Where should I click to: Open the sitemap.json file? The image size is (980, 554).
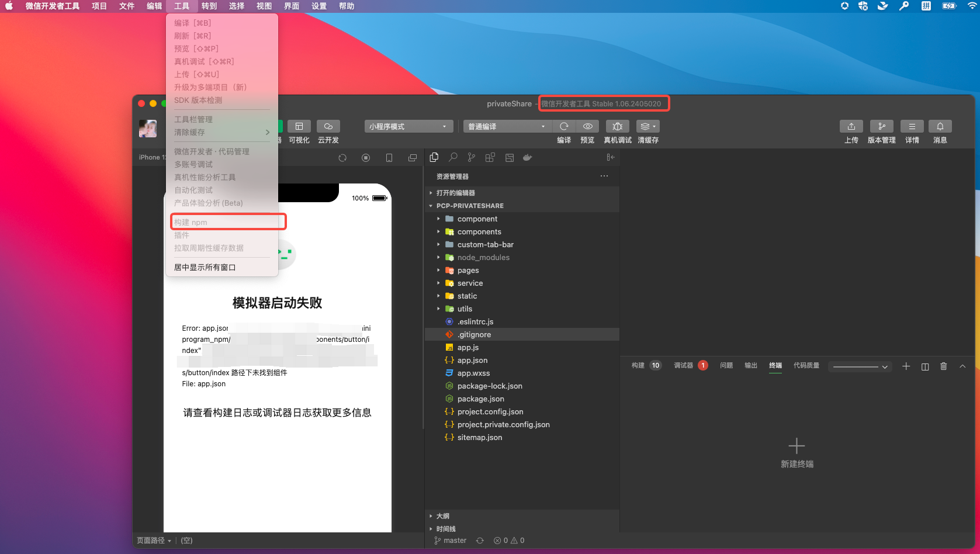pyautogui.click(x=522, y=438)
